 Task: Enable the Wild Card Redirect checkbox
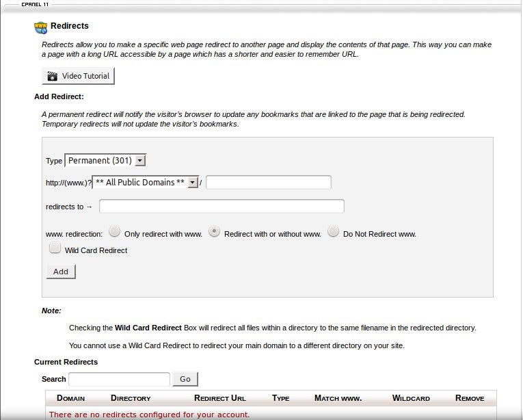55,250
